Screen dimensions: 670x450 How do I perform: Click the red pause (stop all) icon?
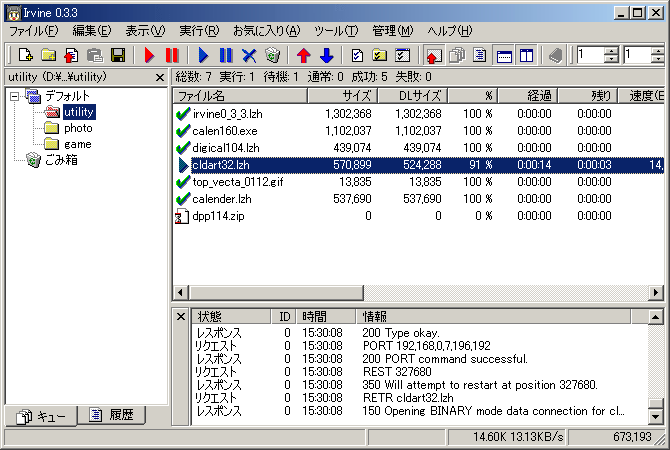(172, 55)
